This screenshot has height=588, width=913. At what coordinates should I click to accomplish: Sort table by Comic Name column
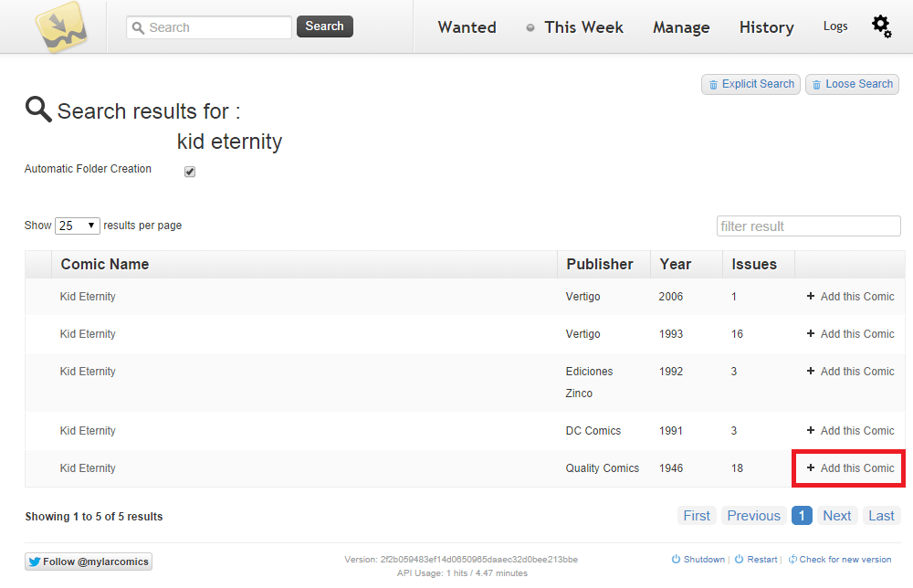[x=105, y=264]
